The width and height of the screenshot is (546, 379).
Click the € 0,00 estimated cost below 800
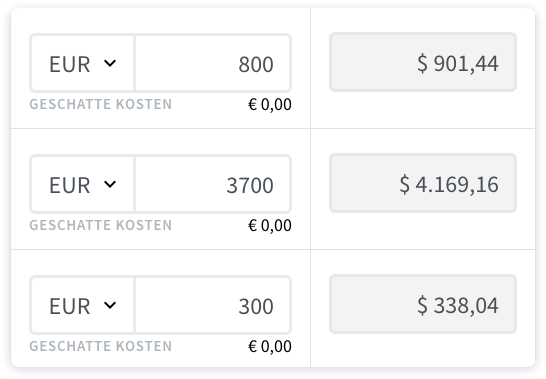click(270, 105)
